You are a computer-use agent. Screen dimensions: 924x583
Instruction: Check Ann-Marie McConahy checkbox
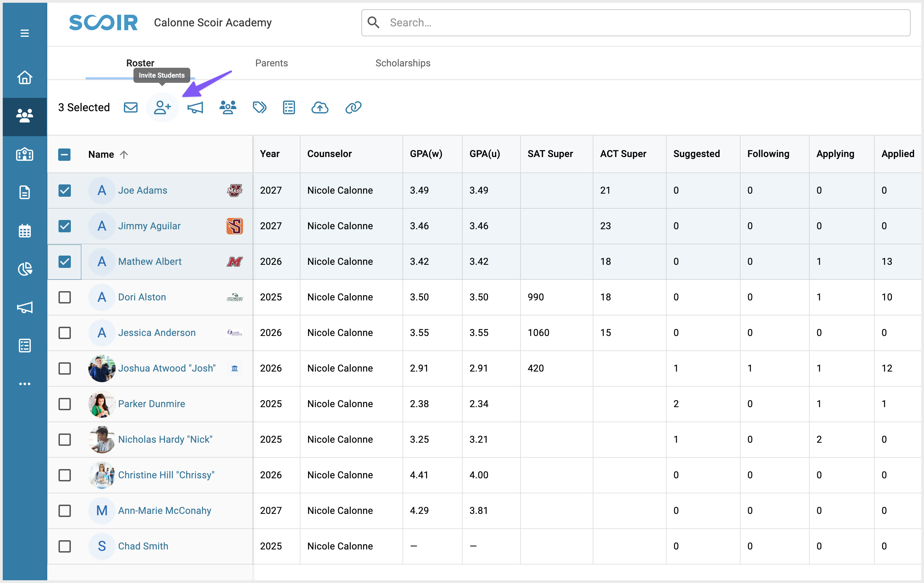pos(64,510)
